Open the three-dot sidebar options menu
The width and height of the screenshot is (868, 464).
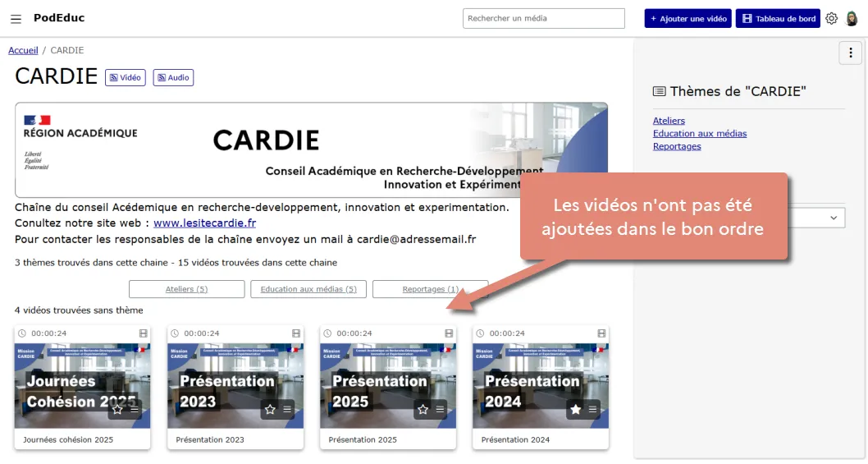click(x=850, y=53)
